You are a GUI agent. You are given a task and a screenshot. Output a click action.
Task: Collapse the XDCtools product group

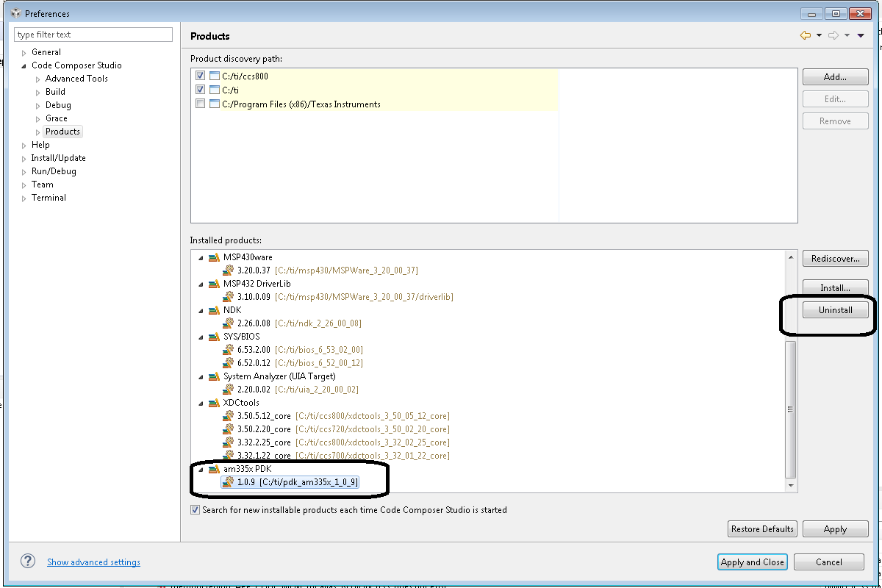200,403
